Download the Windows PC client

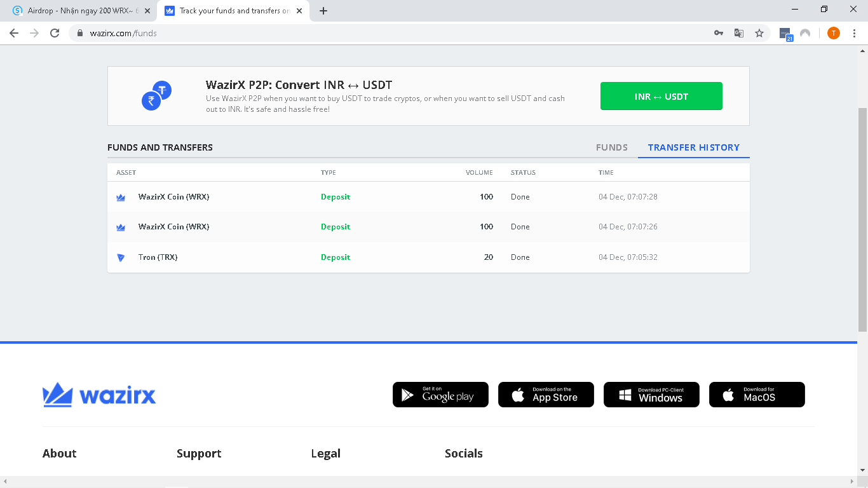[x=651, y=395]
